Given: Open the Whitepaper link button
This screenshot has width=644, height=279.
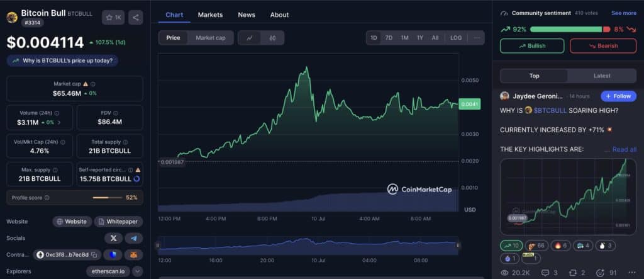Looking at the screenshot, I should pos(118,222).
